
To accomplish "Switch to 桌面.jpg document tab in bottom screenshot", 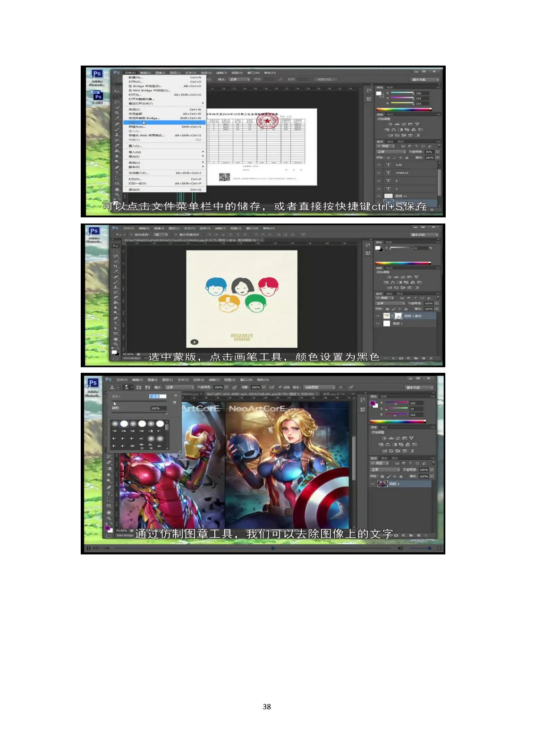I will [334, 394].
